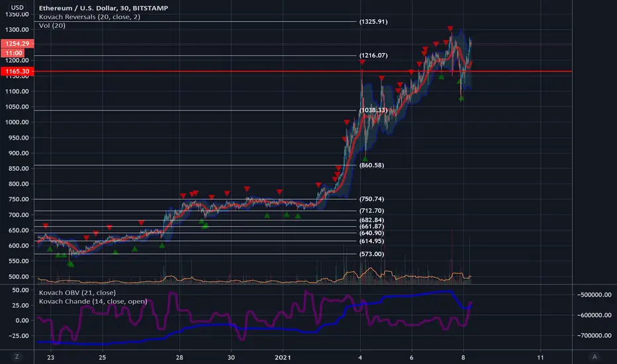
Task: Select the (750.74) level label
Action: point(371,199)
